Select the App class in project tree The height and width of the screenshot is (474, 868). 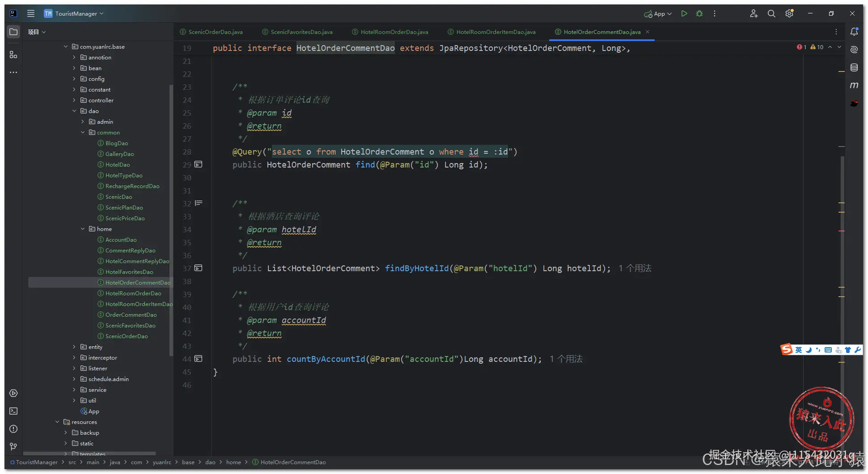pos(90,411)
